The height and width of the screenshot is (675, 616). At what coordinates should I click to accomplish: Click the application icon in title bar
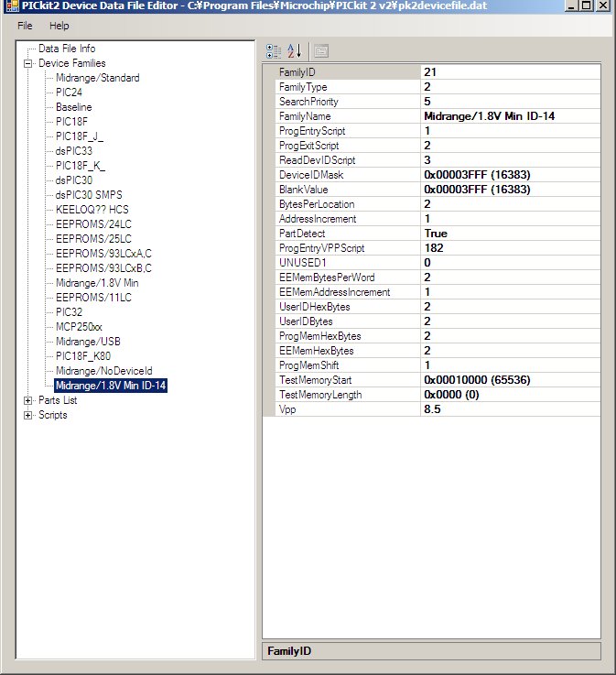(13, 5)
